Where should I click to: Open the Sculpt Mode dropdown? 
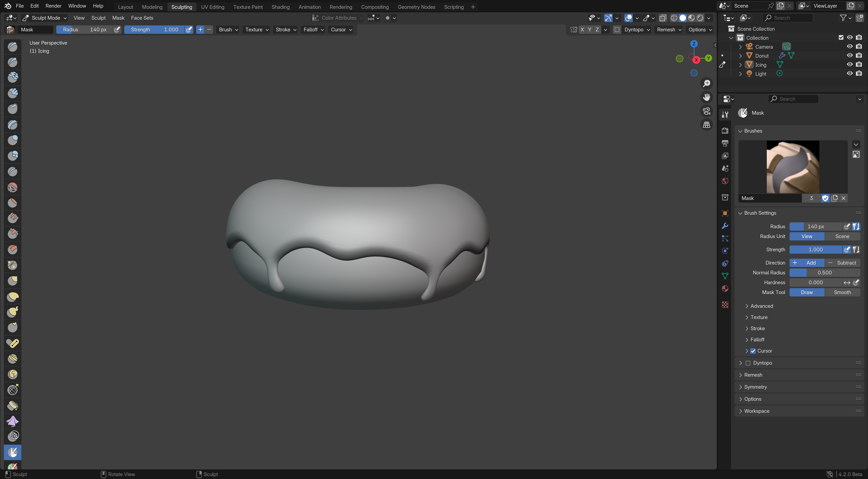click(44, 18)
